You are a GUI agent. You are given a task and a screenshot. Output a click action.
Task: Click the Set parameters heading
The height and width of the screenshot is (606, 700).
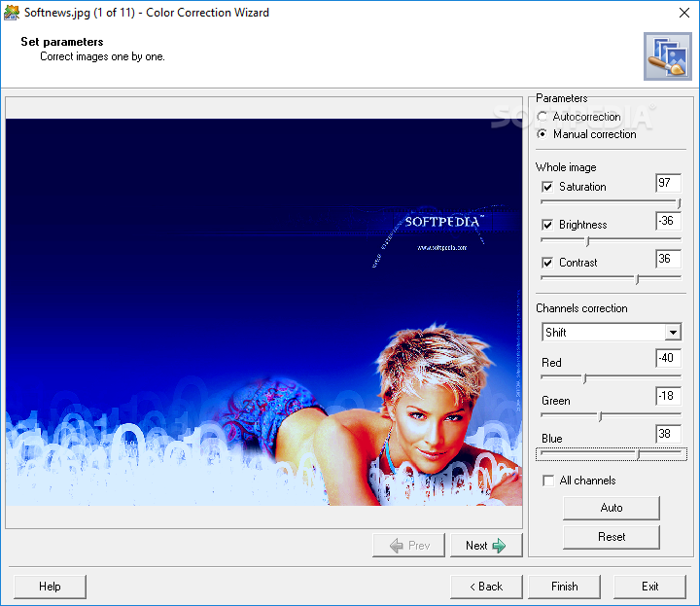coord(62,42)
